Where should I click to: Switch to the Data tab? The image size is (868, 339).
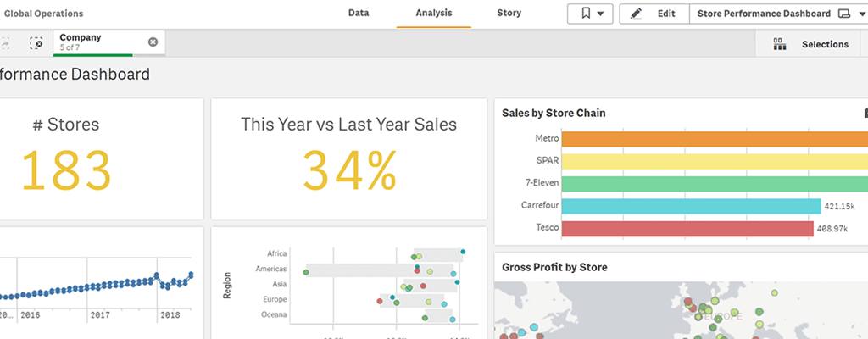pyautogui.click(x=359, y=14)
